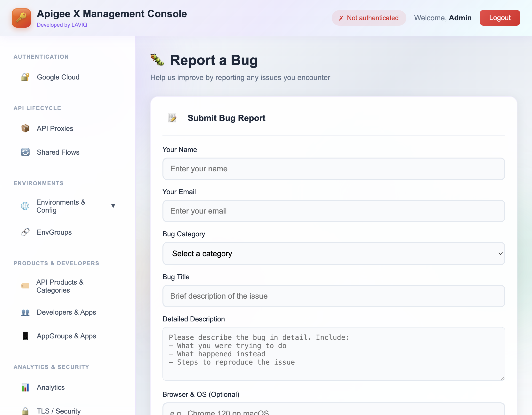Click the Not authenticated status badge
The image size is (532, 415).
pos(369,18)
